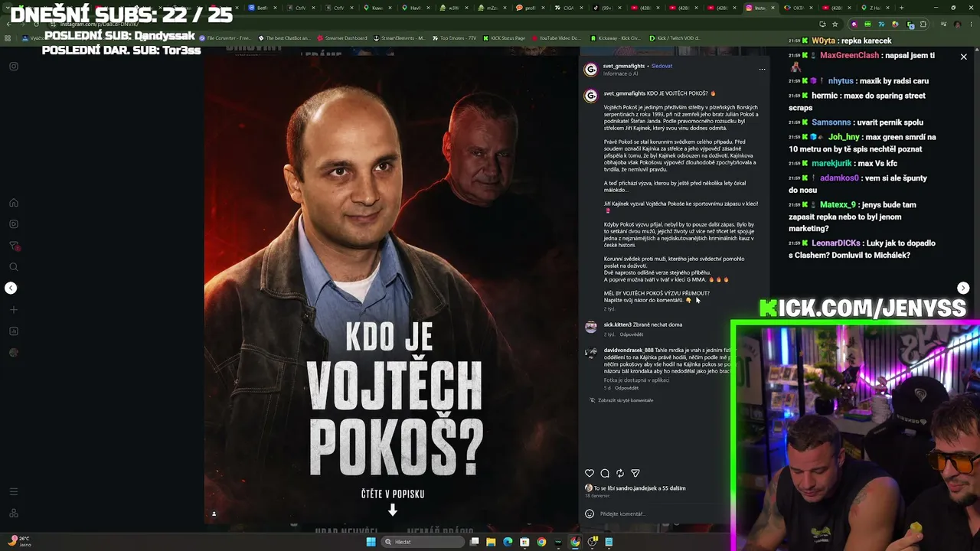Viewport: 980px width, 551px height.
Task: Go to the next post with right arrow
Action: [x=963, y=288]
